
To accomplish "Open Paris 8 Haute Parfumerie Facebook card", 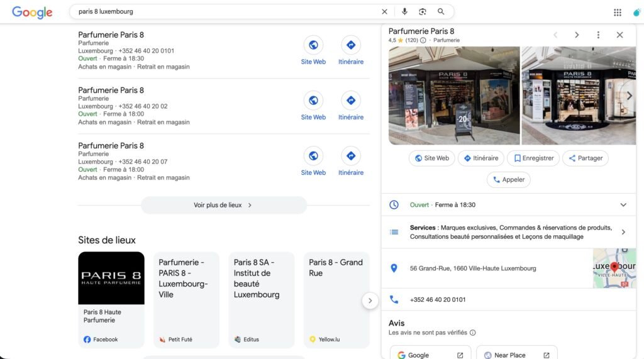I will (x=111, y=299).
